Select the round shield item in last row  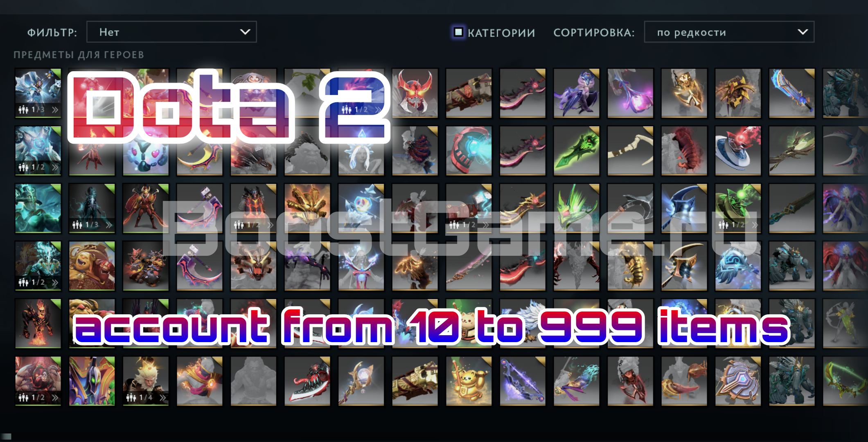738,381
